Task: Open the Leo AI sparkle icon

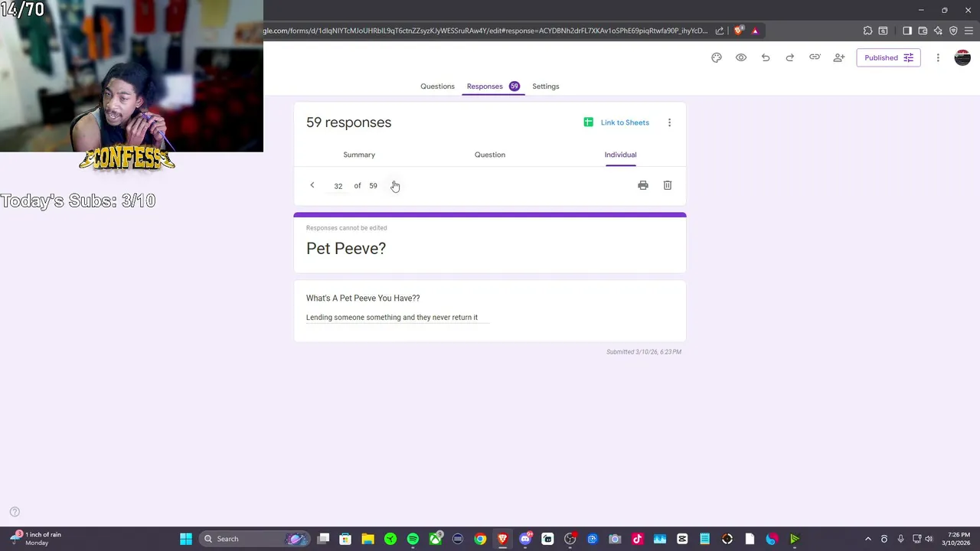Action: pos(938,31)
